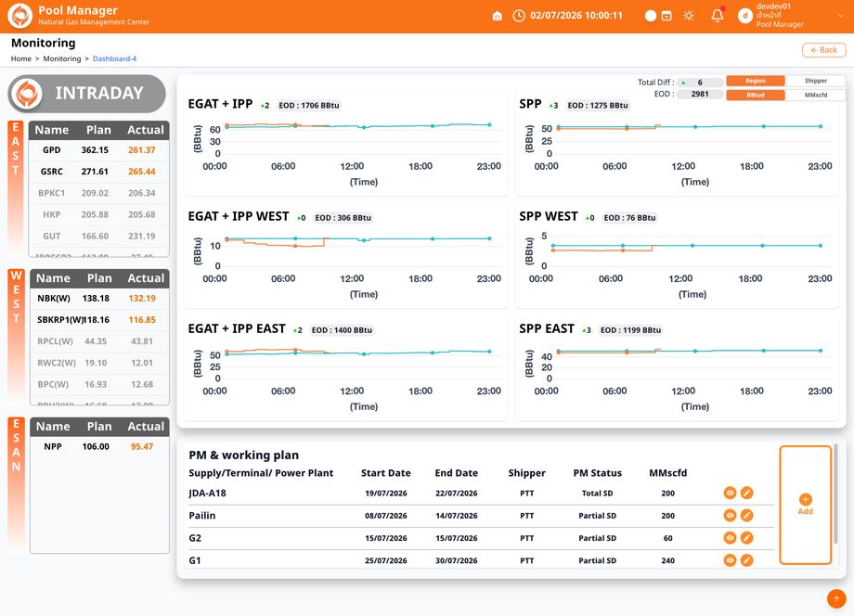The image size is (854, 616).
Task: Select the Shipper toggle
Action: [815, 81]
